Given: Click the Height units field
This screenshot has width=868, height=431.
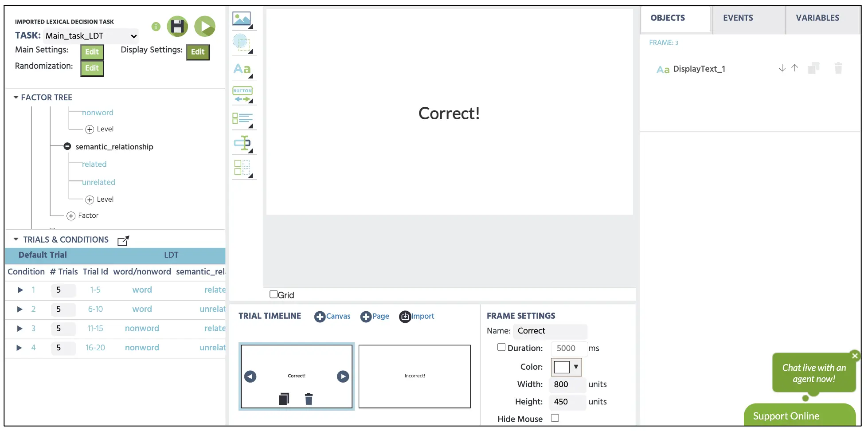Looking at the screenshot, I should [x=567, y=402].
